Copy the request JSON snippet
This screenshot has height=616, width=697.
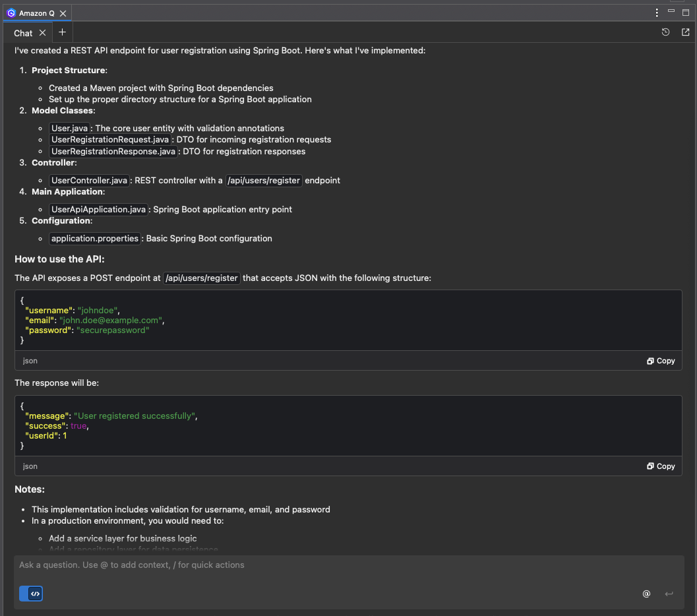click(x=660, y=361)
